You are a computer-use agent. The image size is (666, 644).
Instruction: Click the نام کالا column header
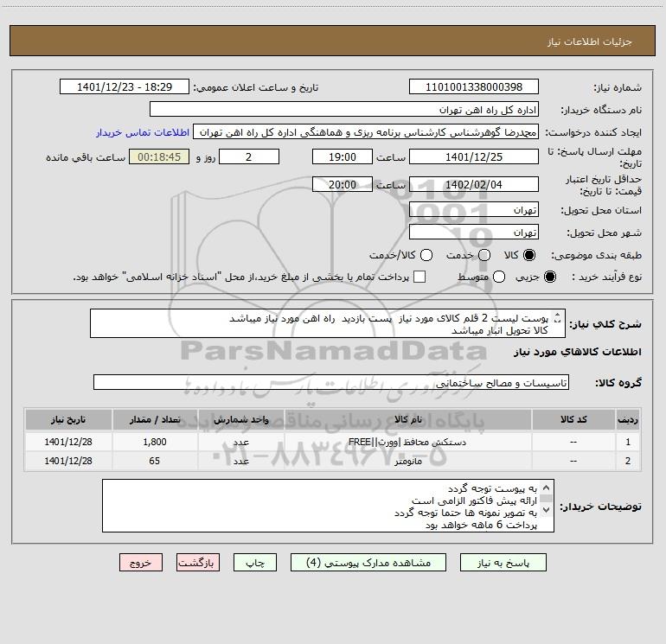pos(407,419)
